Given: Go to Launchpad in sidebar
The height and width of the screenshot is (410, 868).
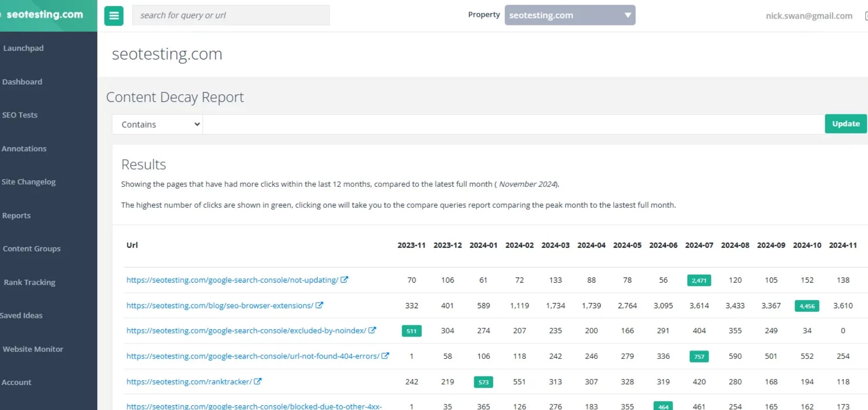Looking at the screenshot, I should [x=23, y=48].
